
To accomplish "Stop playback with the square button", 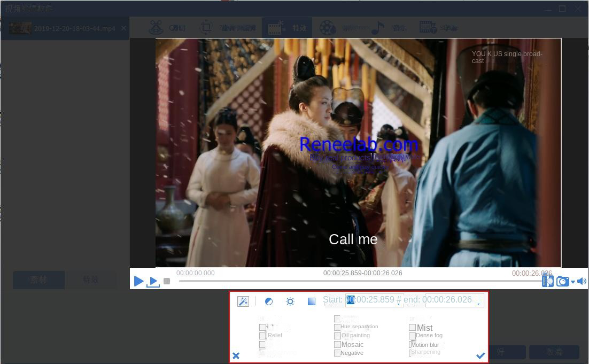I will [167, 281].
